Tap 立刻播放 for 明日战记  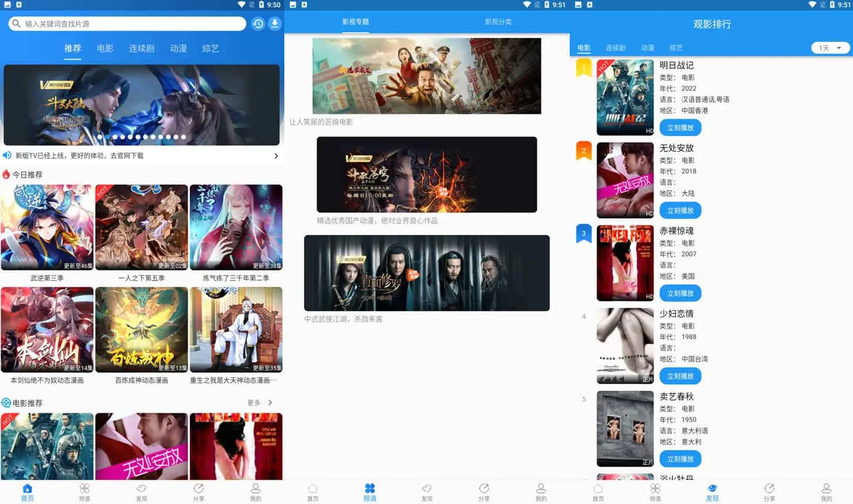pos(680,127)
